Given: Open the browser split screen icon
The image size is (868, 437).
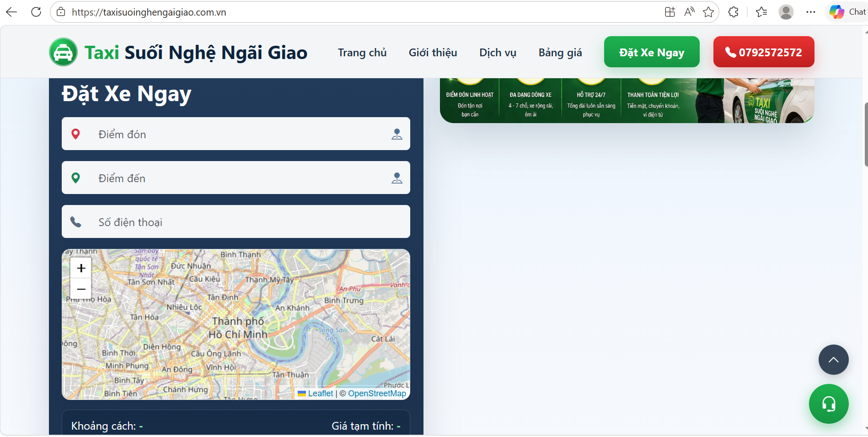Looking at the screenshot, I should 670,12.
